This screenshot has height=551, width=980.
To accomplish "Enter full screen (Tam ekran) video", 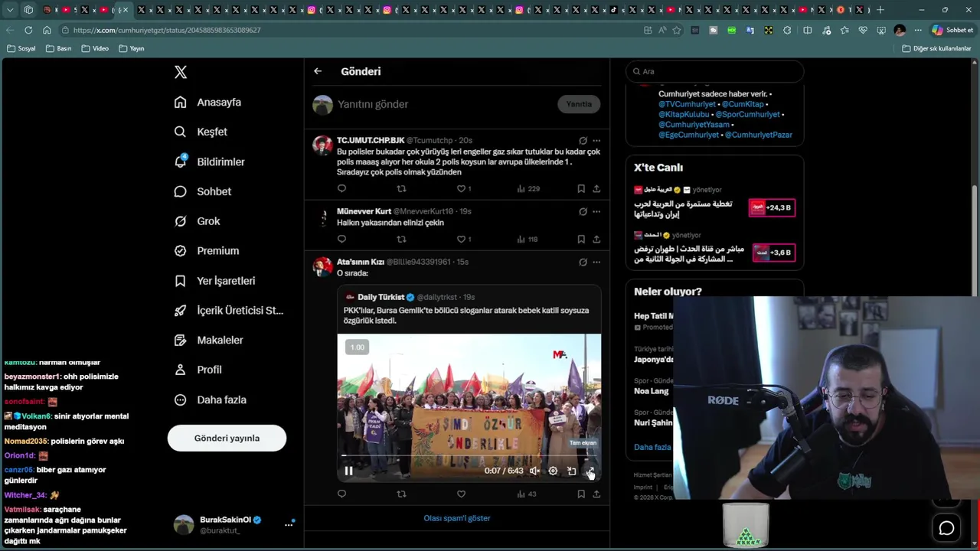I will (590, 471).
